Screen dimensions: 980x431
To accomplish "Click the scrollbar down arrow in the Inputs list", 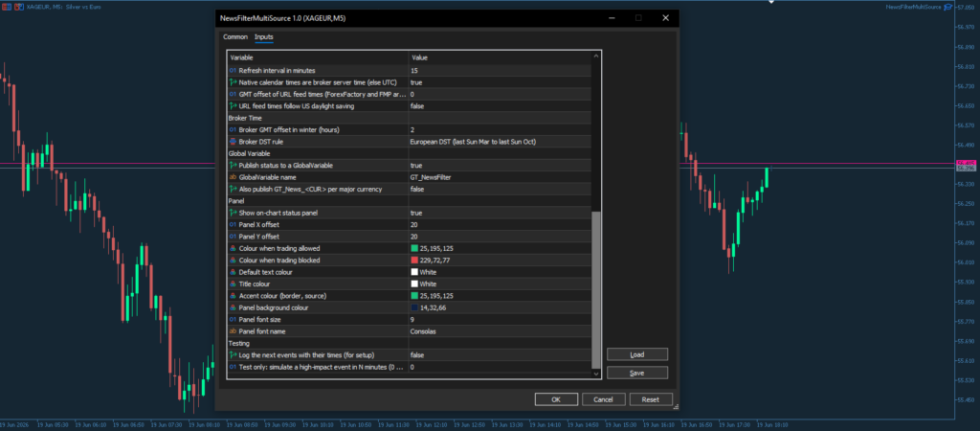I will pos(595,374).
